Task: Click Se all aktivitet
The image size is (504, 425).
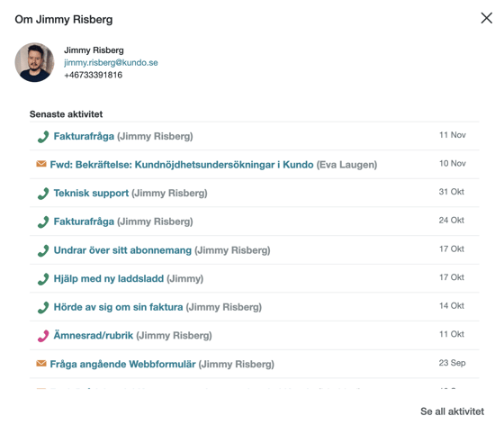Action: click(452, 411)
